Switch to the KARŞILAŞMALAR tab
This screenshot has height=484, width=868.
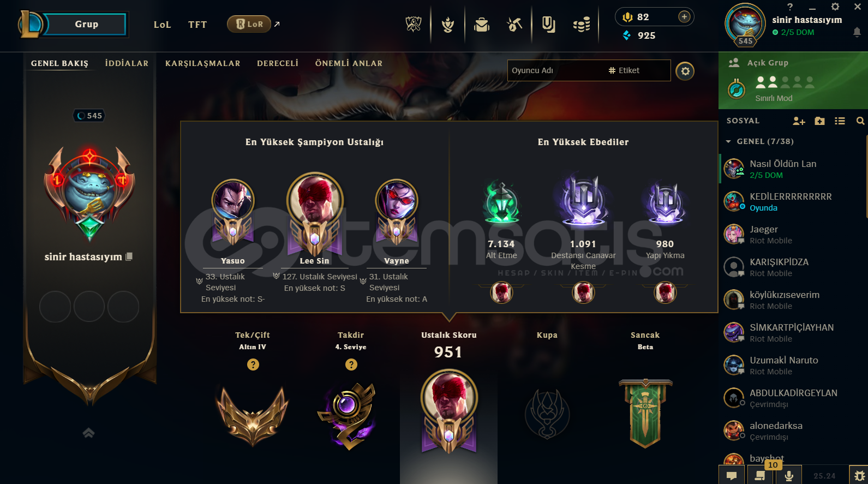pos(202,63)
